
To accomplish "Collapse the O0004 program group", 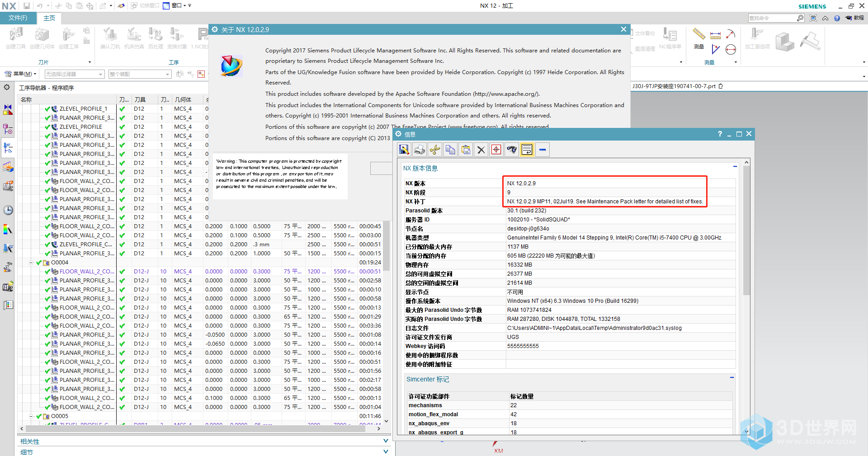I will click(x=31, y=263).
